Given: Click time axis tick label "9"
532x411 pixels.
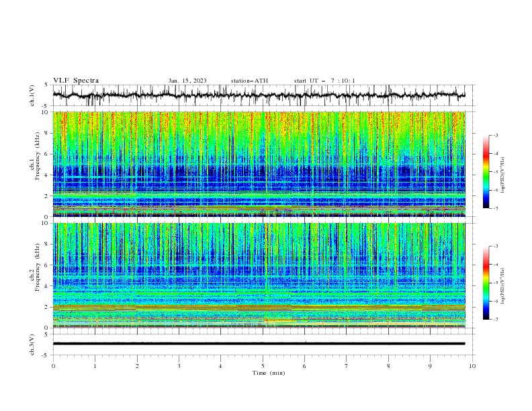Looking at the screenshot, I should (x=430, y=366).
